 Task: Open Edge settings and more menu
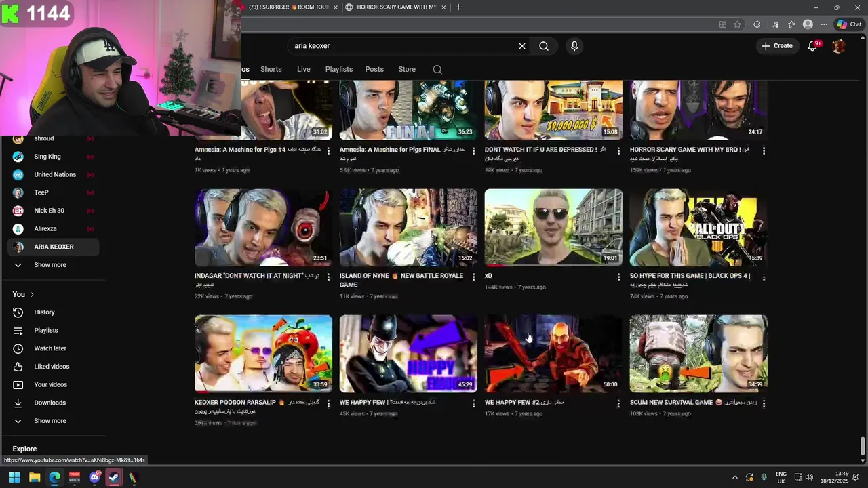[x=824, y=24]
